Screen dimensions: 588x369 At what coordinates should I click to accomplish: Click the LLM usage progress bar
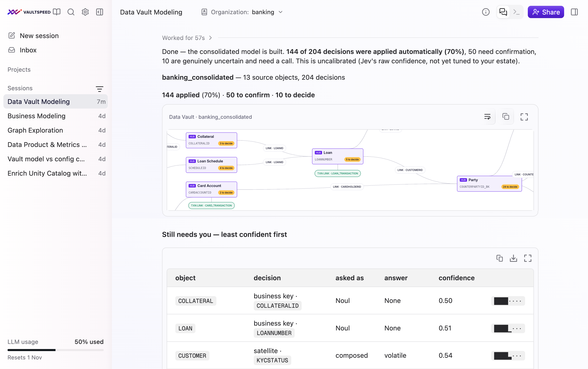point(56,350)
